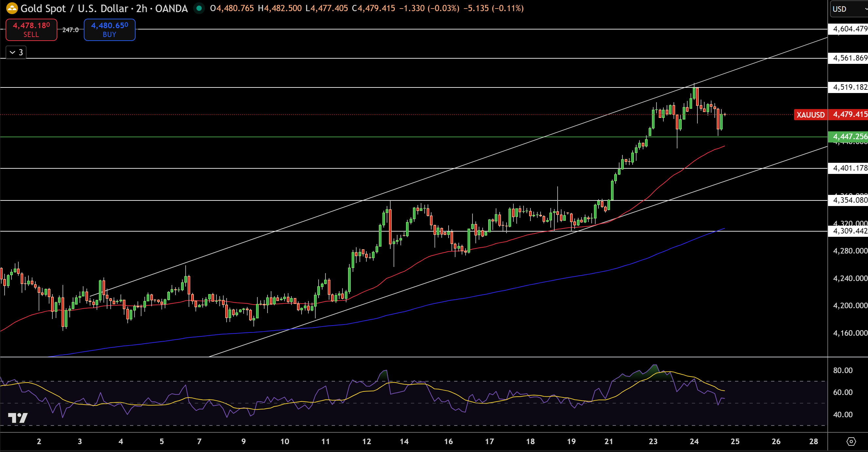Click date 17 on the time axis
Viewport: 868px width, 452px height.
[x=489, y=441]
